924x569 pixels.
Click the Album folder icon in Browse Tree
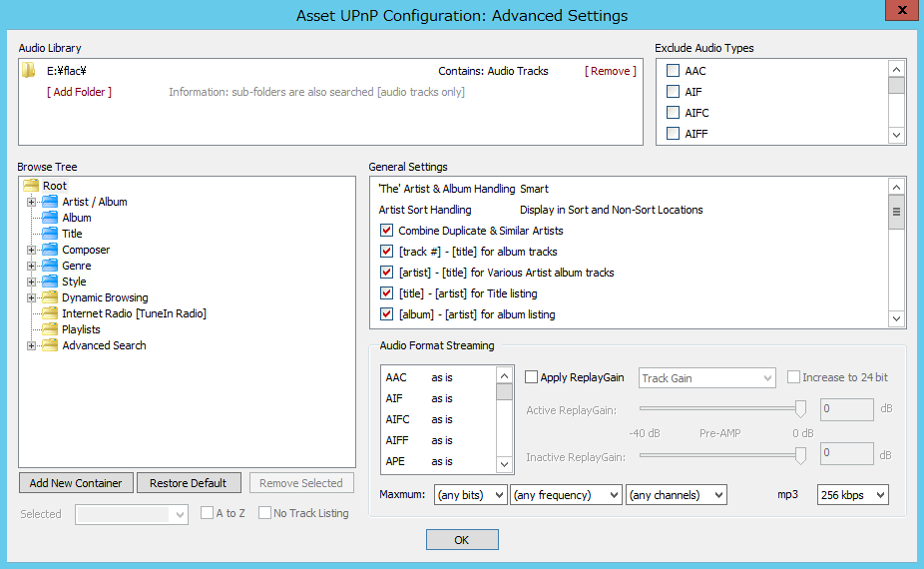[x=50, y=218]
